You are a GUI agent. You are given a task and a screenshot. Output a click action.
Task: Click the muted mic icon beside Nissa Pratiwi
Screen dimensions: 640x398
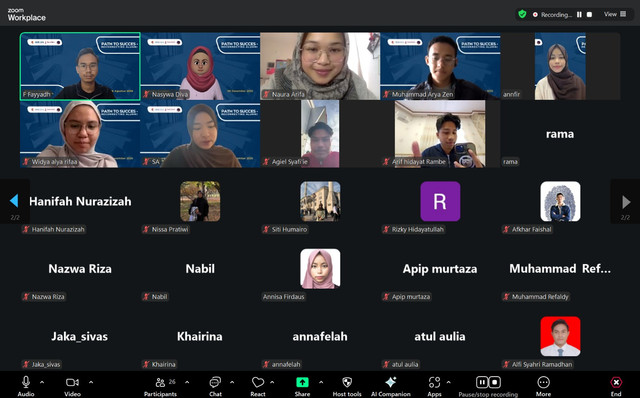pyautogui.click(x=146, y=229)
